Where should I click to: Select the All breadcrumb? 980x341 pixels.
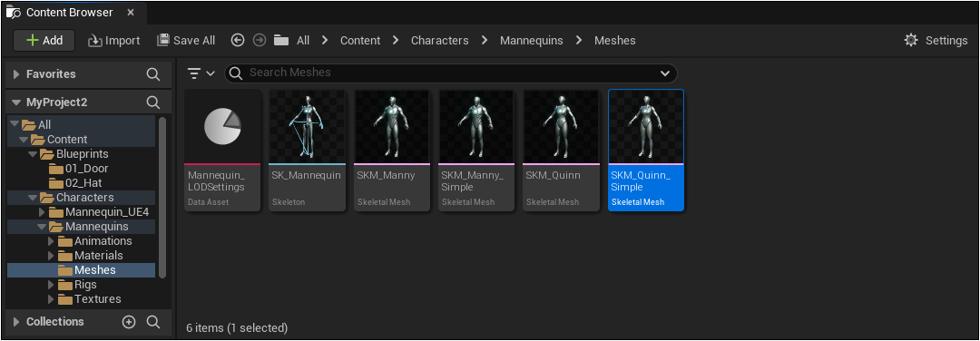coord(303,41)
